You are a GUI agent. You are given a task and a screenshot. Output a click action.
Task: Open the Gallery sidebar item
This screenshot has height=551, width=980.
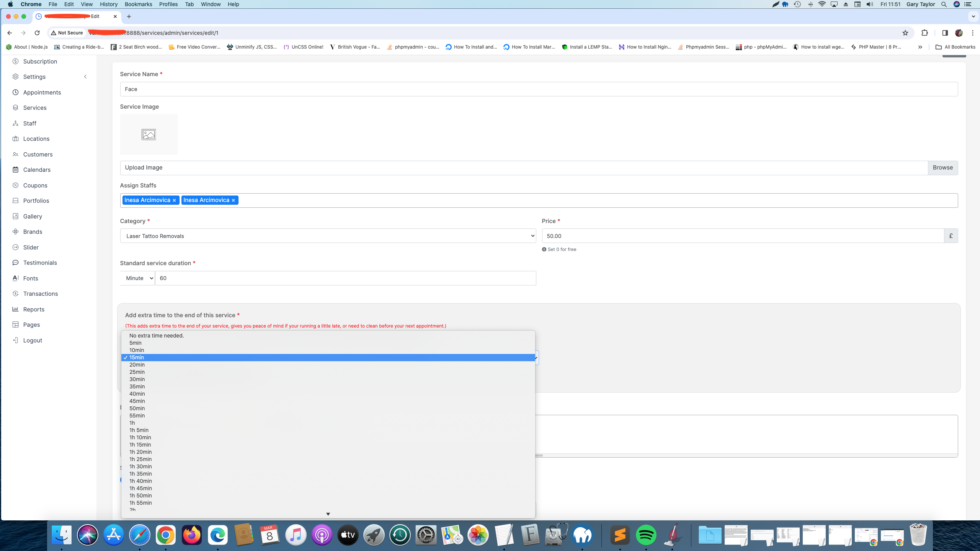coord(32,216)
